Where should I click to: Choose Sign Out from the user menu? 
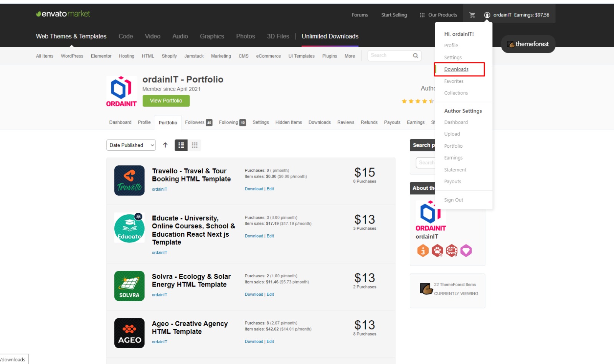click(454, 200)
